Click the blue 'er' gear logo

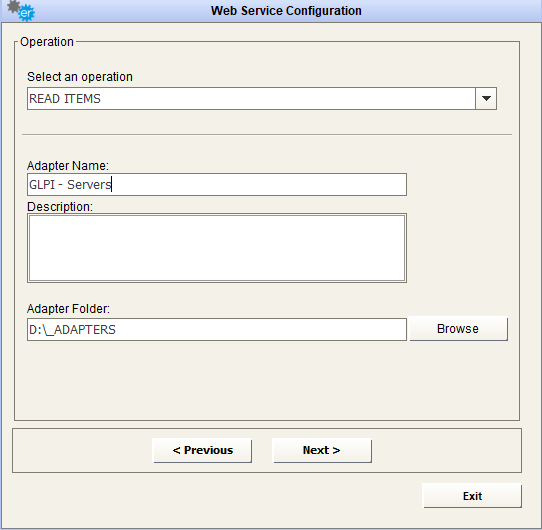(x=26, y=13)
